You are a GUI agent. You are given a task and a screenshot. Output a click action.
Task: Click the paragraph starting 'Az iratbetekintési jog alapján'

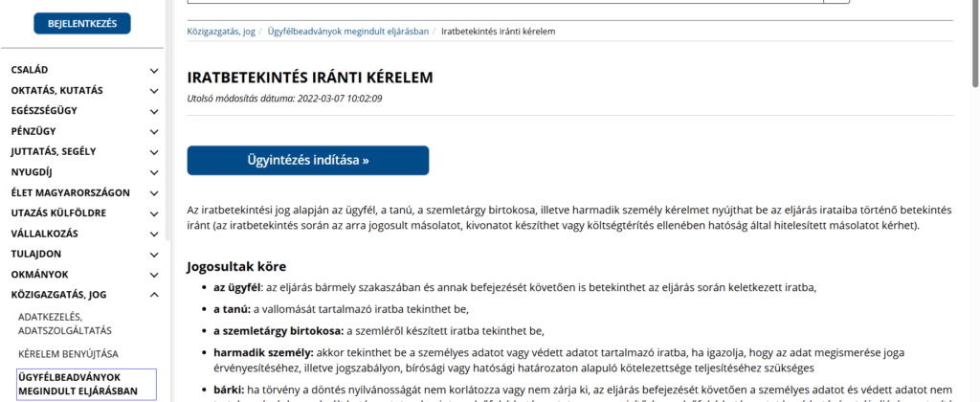click(568, 217)
